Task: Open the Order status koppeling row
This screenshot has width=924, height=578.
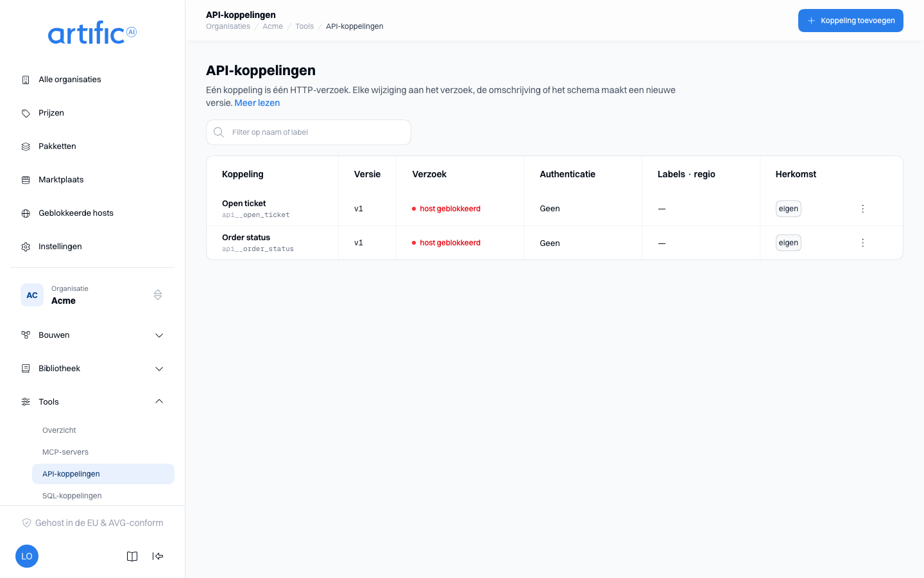Action: click(554, 243)
